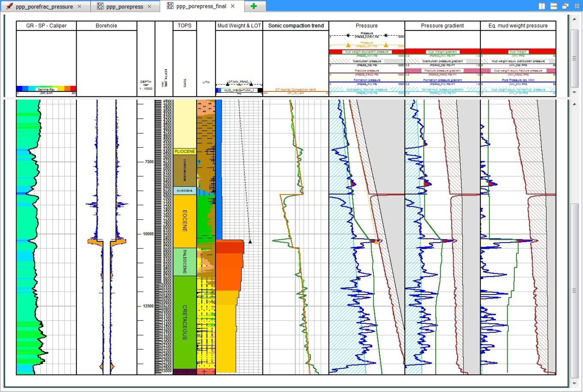Click the rocket icon on the ppp_porefrac_pressure tab

[10, 6]
